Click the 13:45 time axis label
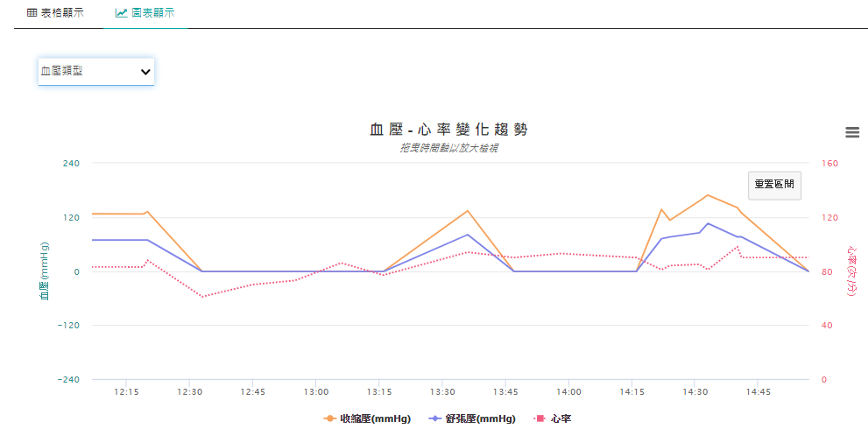 505,391
